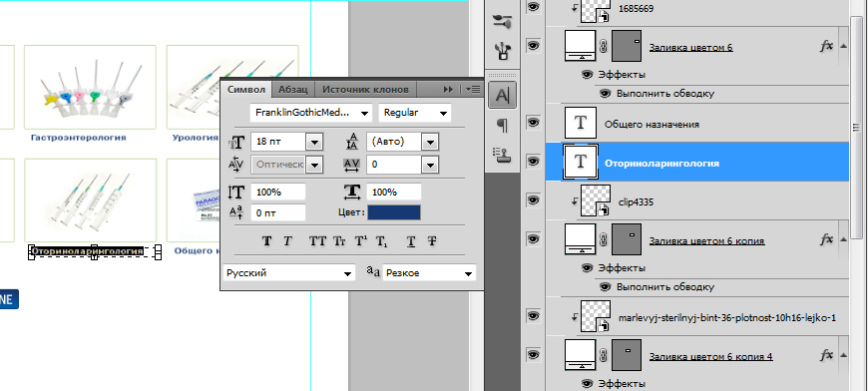Click fx icon on Заливка цветом 6 layer

[826, 47]
